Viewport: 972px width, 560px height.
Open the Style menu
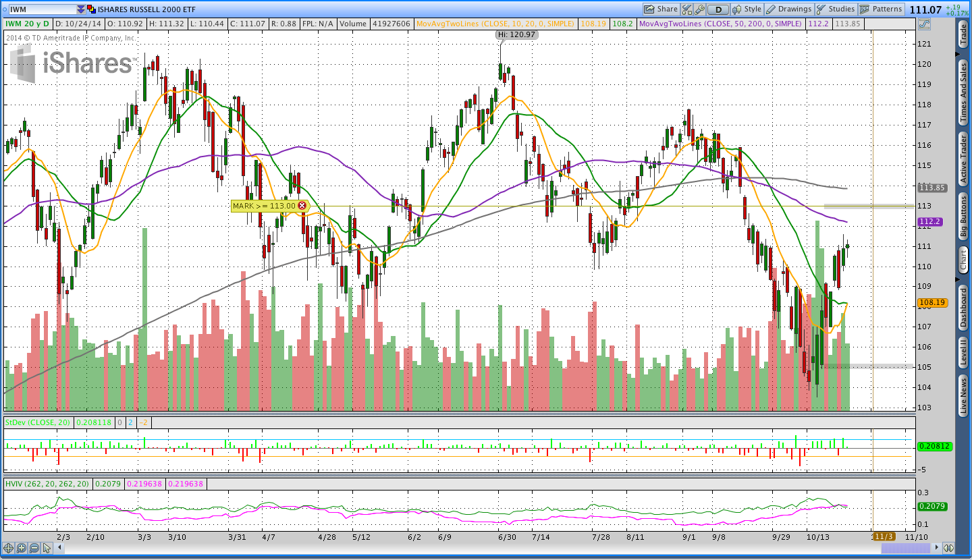point(747,9)
